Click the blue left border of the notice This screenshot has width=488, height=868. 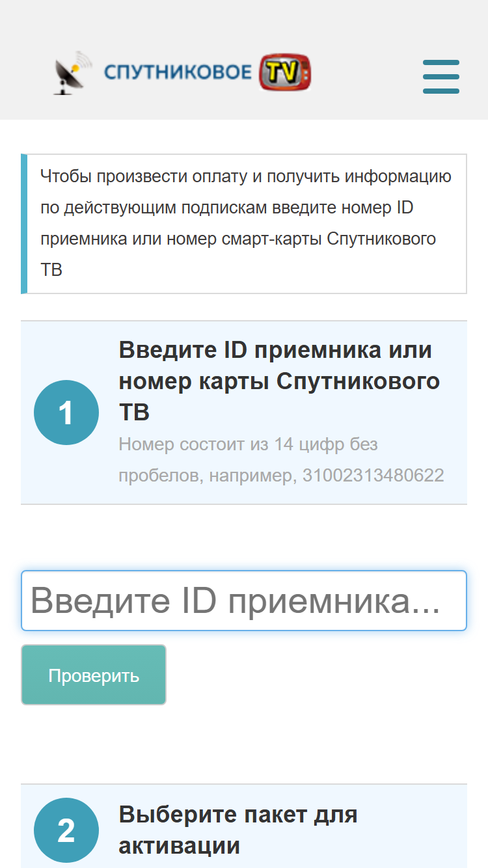(x=24, y=224)
